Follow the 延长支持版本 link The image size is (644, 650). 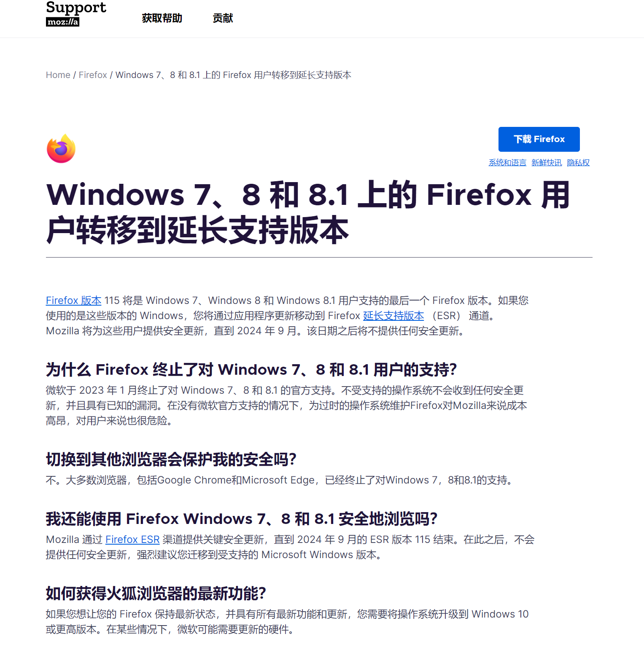point(393,316)
